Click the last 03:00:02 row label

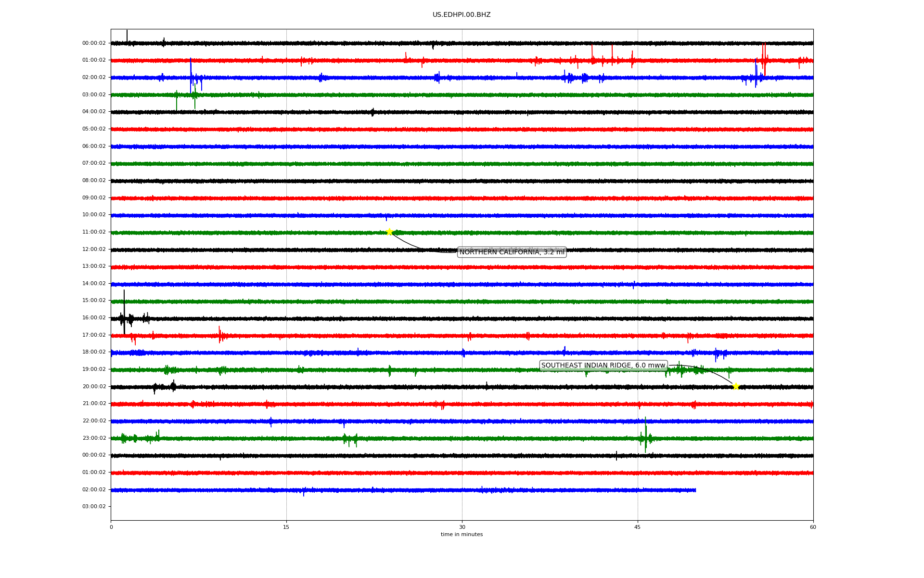(94, 507)
